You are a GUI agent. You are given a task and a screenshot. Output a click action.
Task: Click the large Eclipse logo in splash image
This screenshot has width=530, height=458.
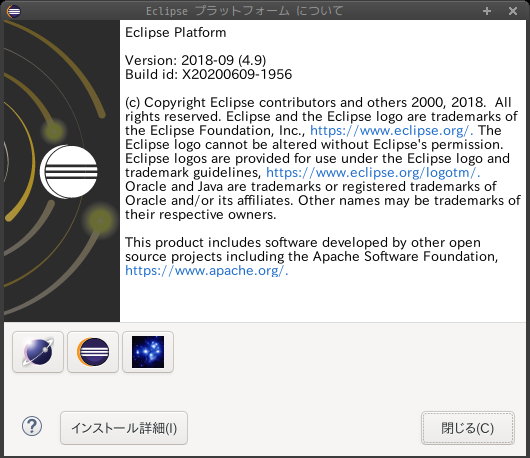[x=69, y=171]
